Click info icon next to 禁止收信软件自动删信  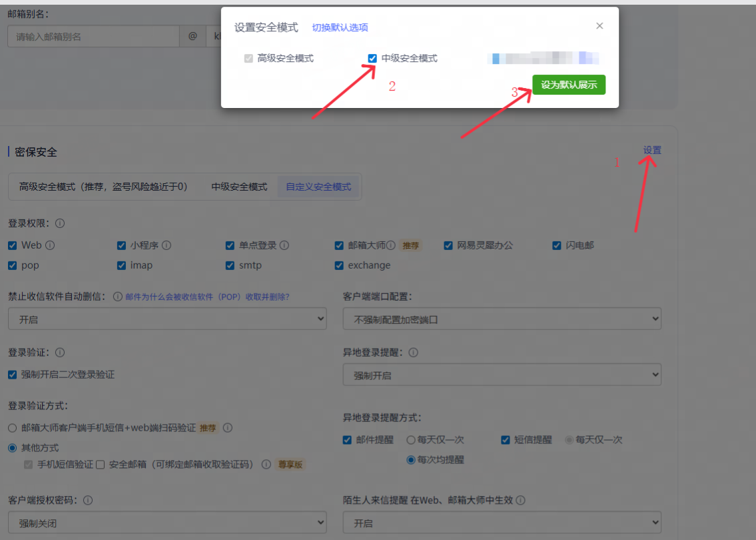[118, 297]
